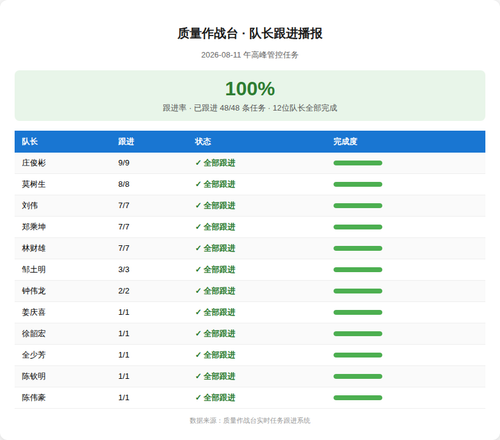Select captain name 莫树生
This screenshot has height=440, width=500.
34,184
